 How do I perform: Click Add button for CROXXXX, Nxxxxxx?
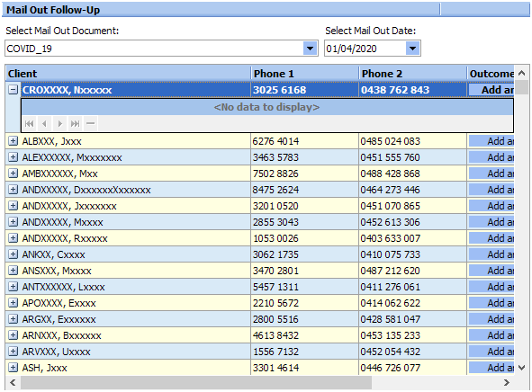(x=491, y=90)
